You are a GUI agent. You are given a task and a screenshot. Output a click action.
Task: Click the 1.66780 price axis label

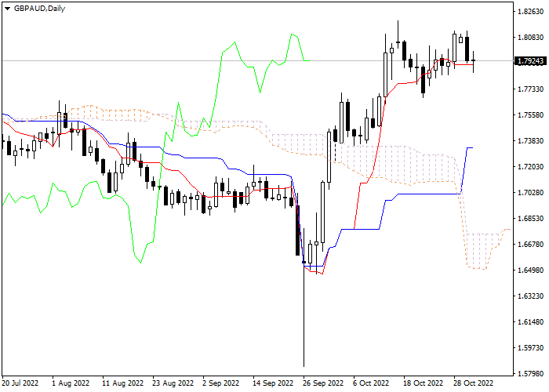[530, 245]
